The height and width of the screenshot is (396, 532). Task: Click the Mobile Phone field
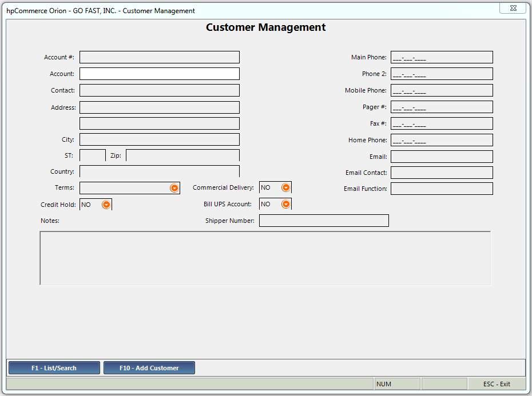[x=441, y=90]
